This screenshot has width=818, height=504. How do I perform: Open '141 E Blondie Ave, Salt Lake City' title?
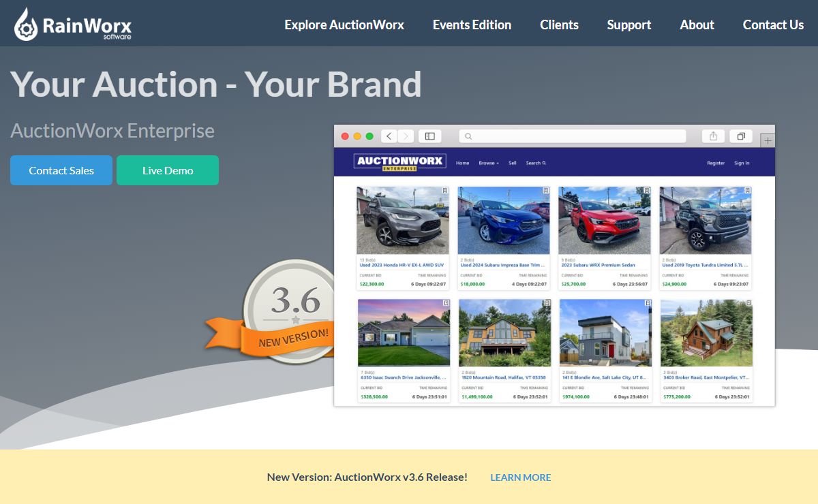(605, 377)
